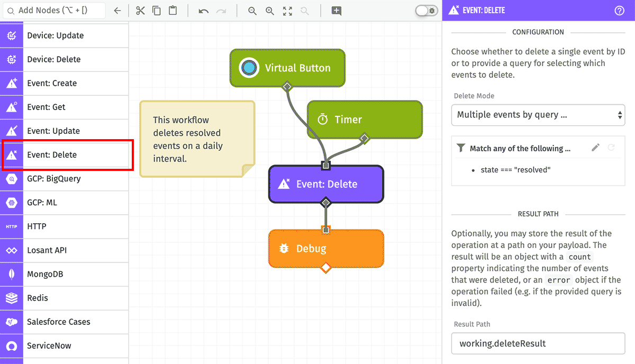Click the Event: Get node icon
This screenshot has height=364, width=635.
(12, 107)
